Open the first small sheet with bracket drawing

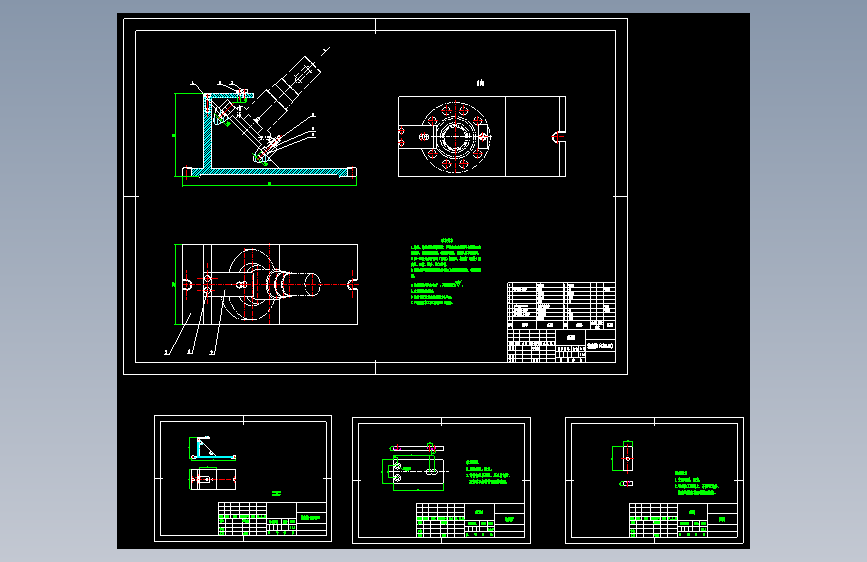coord(243,478)
